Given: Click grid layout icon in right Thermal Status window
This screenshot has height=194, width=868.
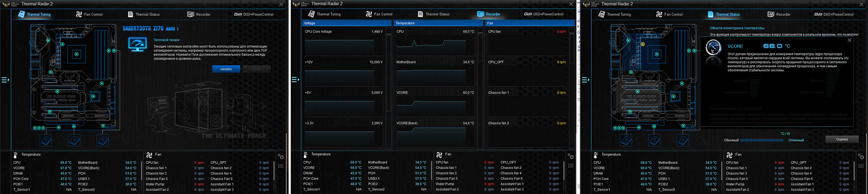Looking at the screenshot, I should click(x=861, y=166).
